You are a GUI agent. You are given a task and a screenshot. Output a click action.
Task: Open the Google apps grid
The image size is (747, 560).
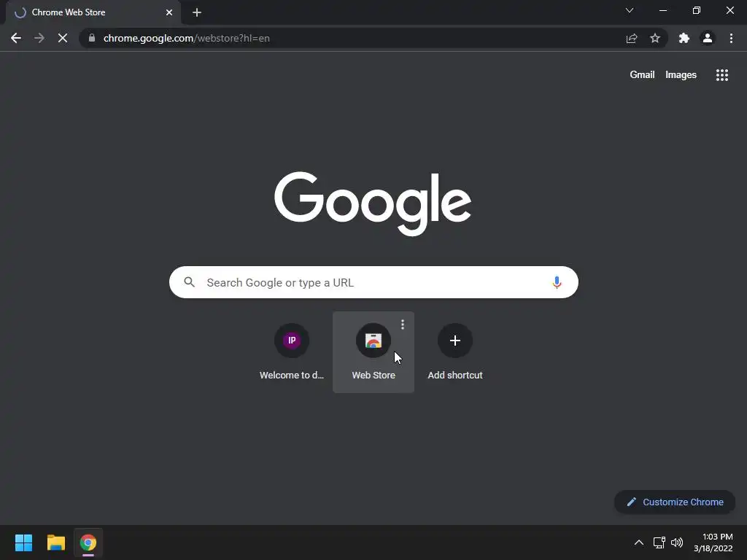tap(722, 75)
